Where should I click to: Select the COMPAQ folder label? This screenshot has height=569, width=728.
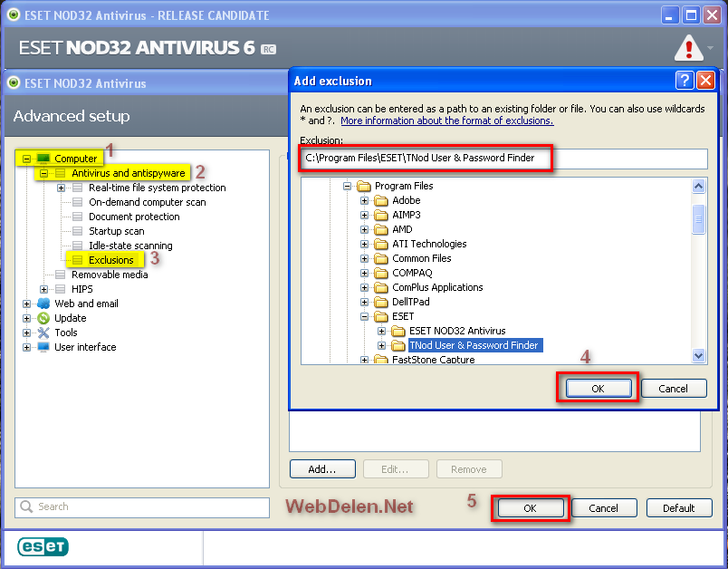412,273
